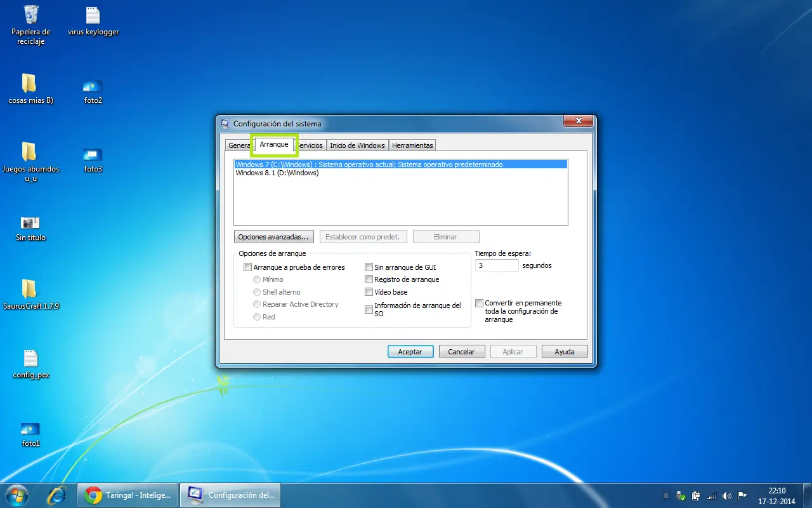Confirm with the Aceptar button

click(410, 351)
